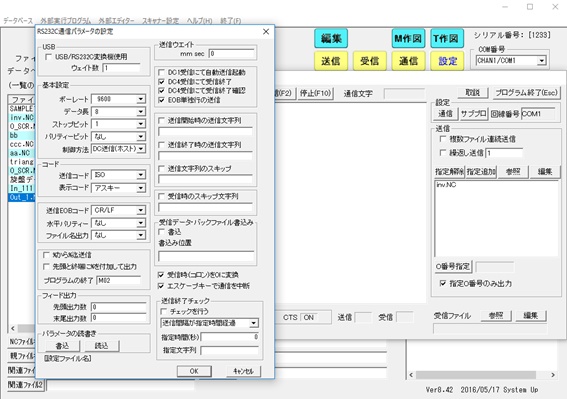Click the 指定時間(秒) input field
Screen dimensions: 567x399
[x=230, y=337]
